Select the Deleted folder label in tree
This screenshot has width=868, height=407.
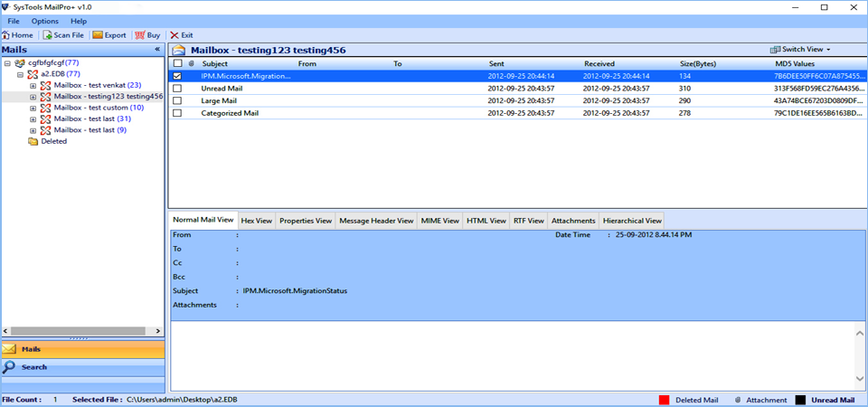point(54,141)
